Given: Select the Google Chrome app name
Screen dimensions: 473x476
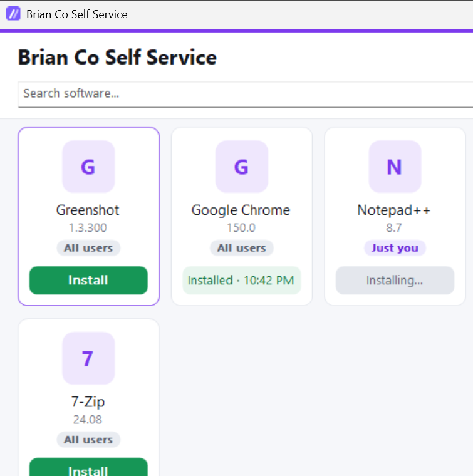Looking at the screenshot, I should [x=241, y=210].
